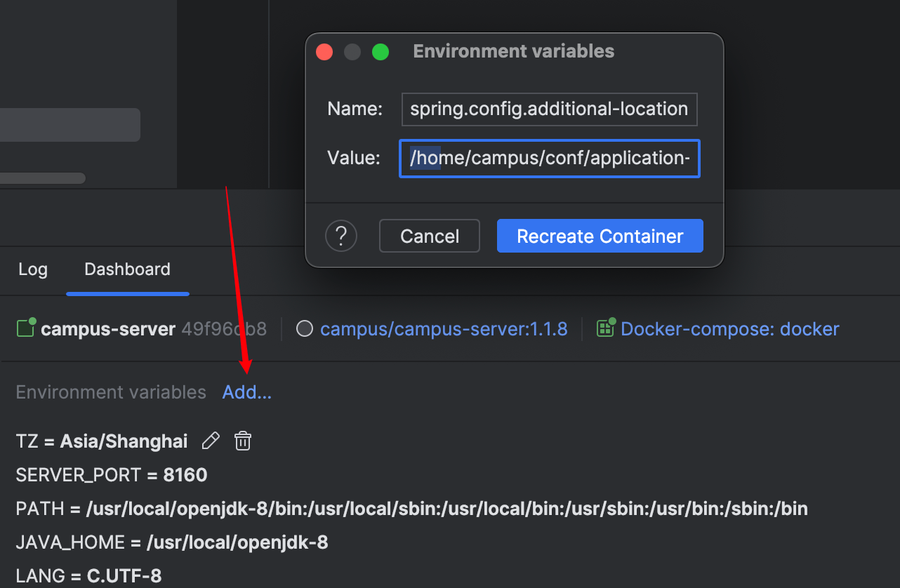The width and height of the screenshot is (900, 588).
Task: Click into the Value input field
Action: pos(549,159)
